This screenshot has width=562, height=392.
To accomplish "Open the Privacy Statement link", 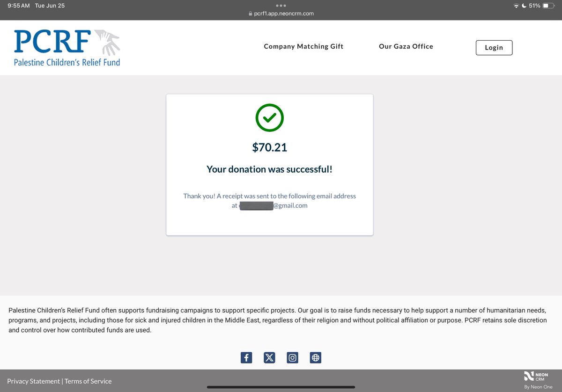I will coord(33,381).
